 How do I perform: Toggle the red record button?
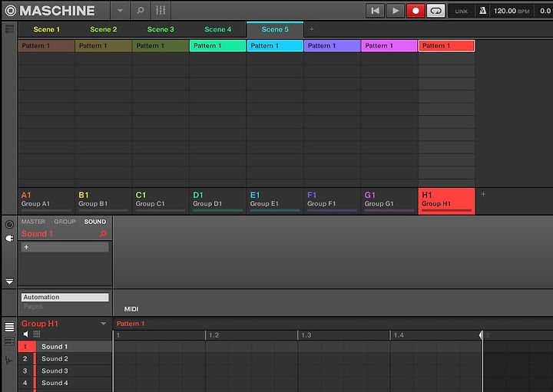point(416,11)
